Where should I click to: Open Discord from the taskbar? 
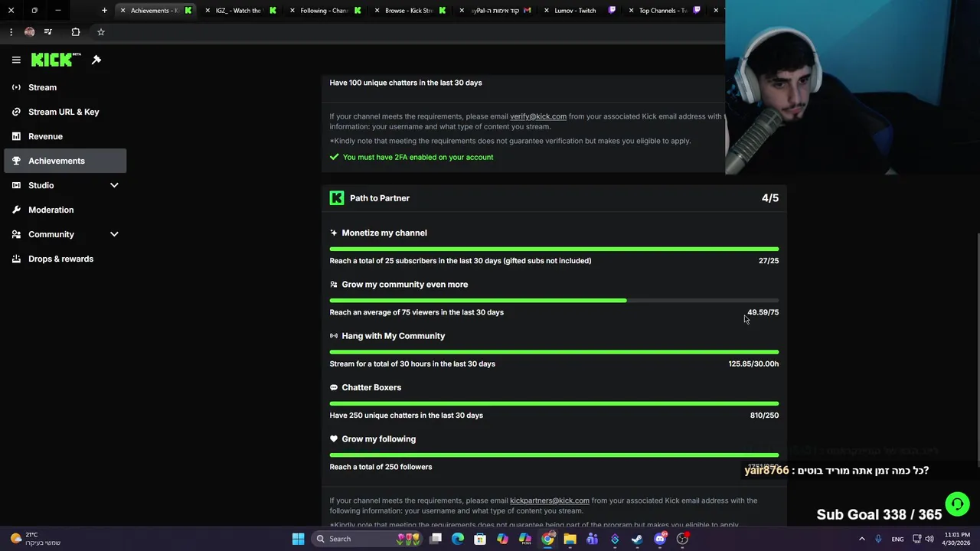pos(660,539)
